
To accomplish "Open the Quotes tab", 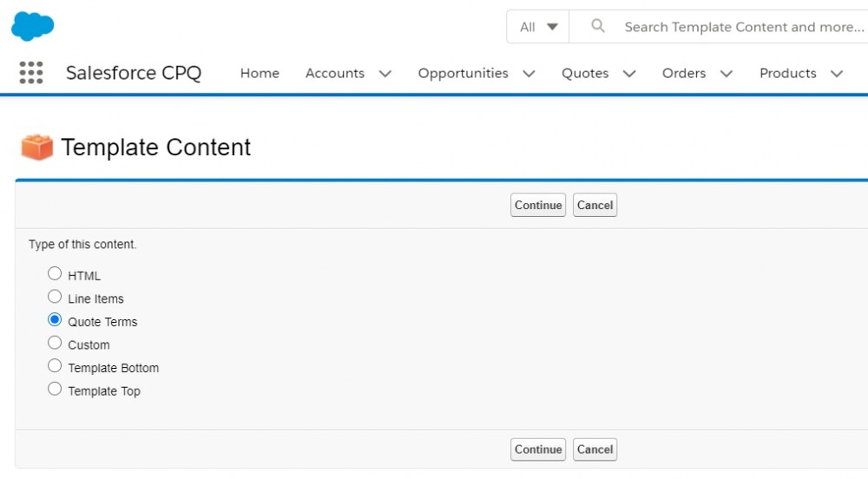I will coord(585,73).
